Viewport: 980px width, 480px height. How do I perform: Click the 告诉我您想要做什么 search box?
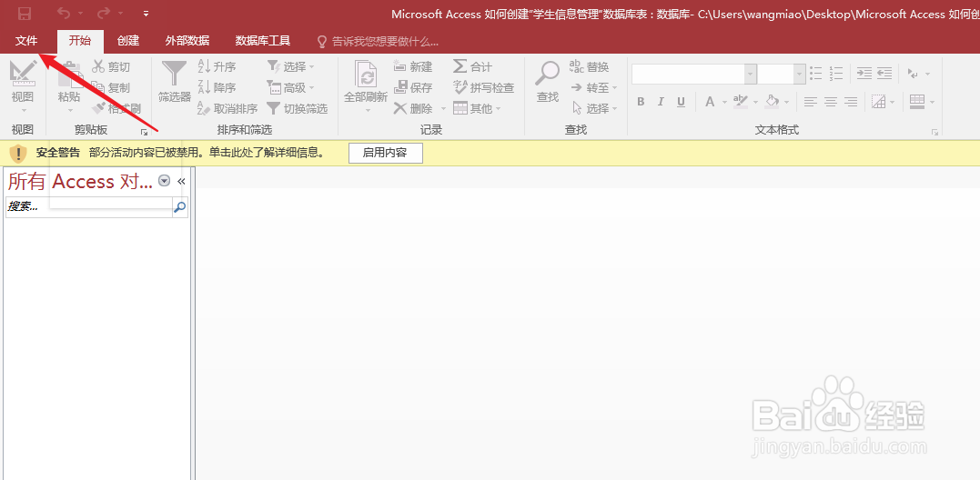tap(378, 42)
